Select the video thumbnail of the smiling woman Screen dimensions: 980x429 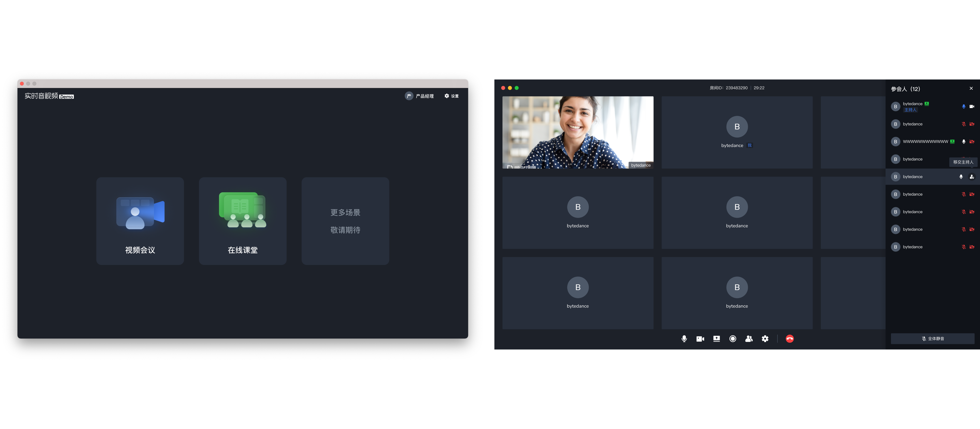pos(577,132)
